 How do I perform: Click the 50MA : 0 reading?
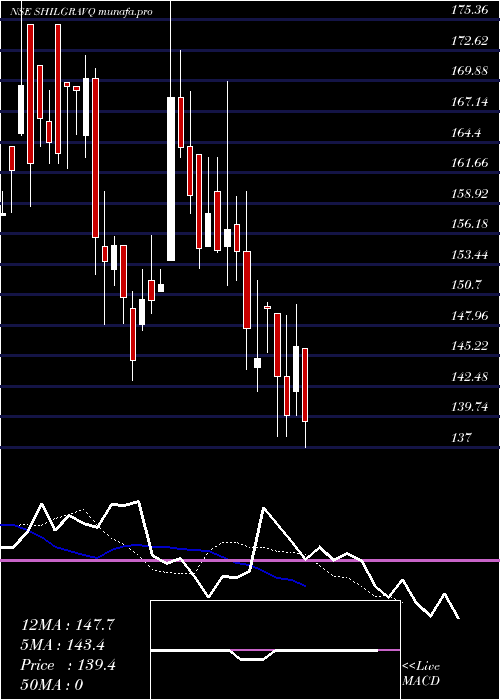coord(52,685)
